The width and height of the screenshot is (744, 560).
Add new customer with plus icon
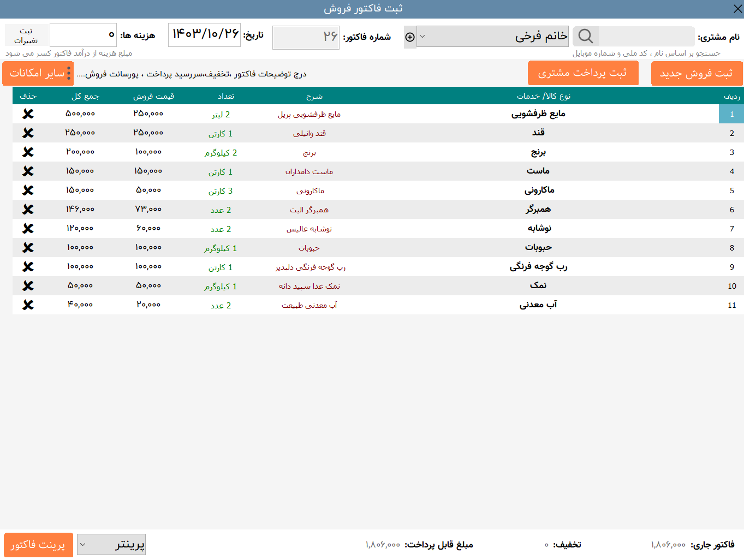click(x=410, y=37)
